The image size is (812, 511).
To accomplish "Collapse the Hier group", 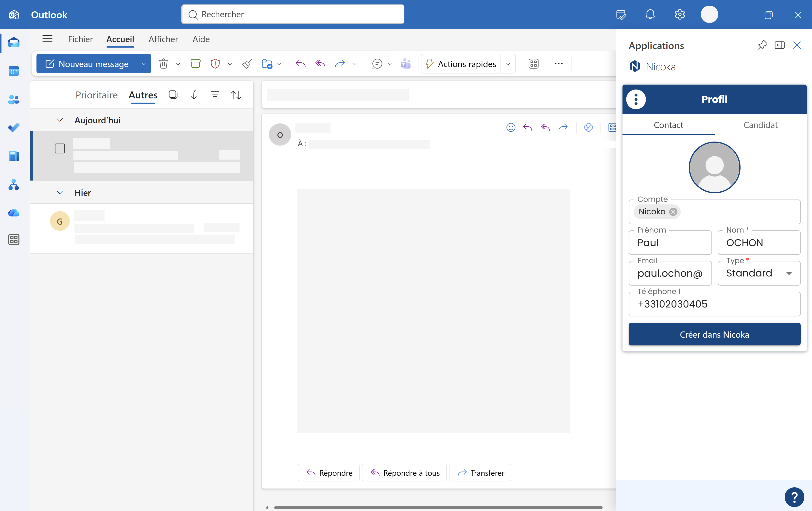I will tap(60, 192).
